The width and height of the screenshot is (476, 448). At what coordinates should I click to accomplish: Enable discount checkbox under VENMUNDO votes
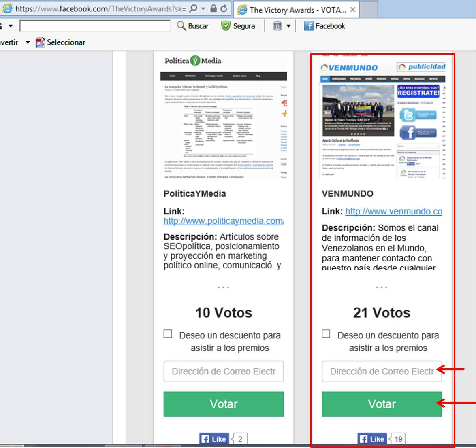(x=326, y=334)
